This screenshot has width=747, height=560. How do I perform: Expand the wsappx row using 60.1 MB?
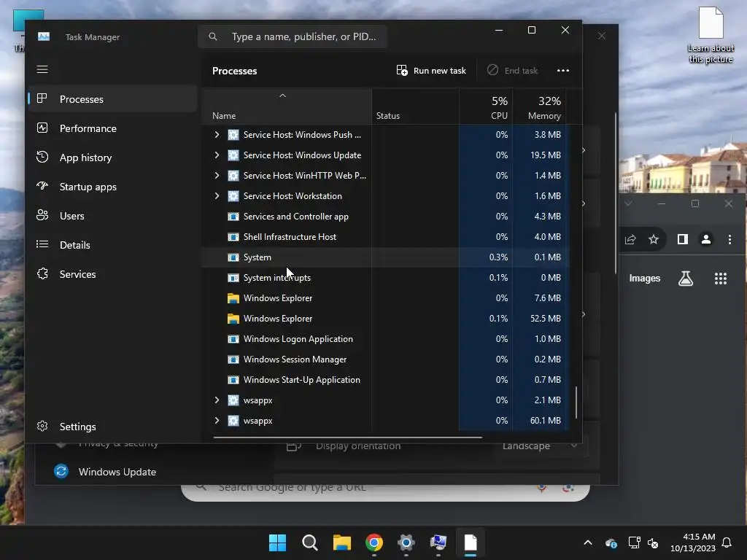(x=217, y=421)
